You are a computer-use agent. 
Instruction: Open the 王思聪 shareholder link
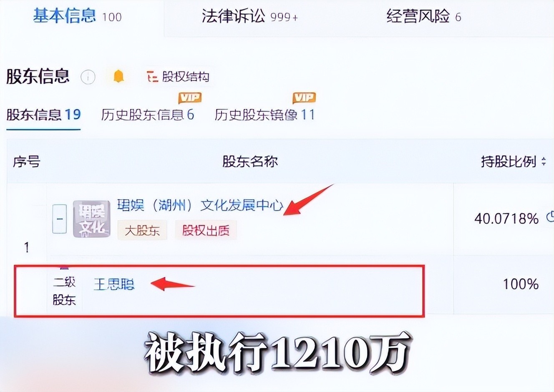114,284
